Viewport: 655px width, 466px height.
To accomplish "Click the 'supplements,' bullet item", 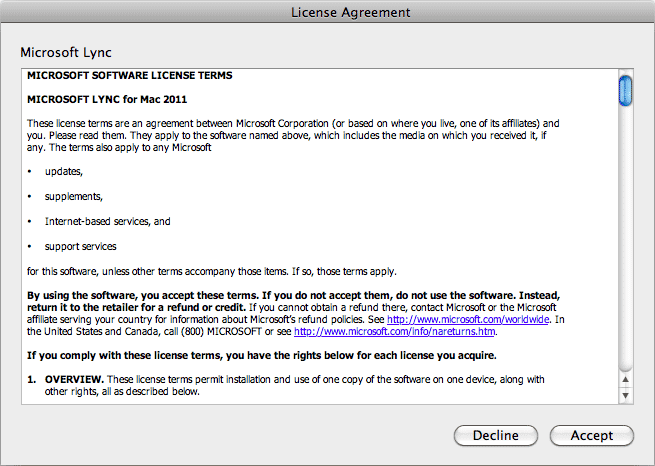I will click(74, 197).
